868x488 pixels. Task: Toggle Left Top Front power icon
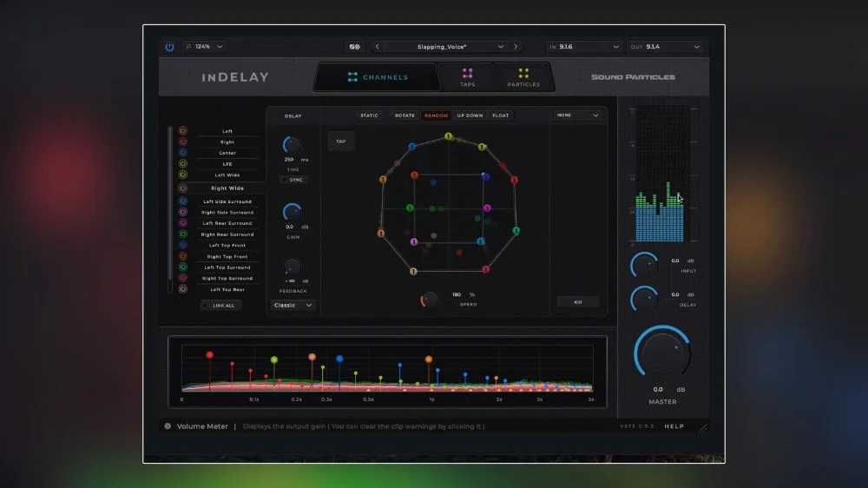pyautogui.click(x=182, y=245)
